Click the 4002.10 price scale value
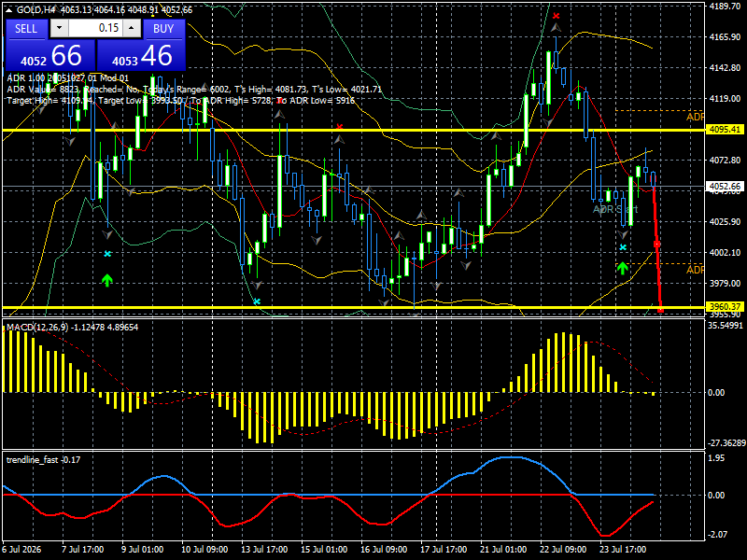The image size is (747, 560). tap(725, 252)
